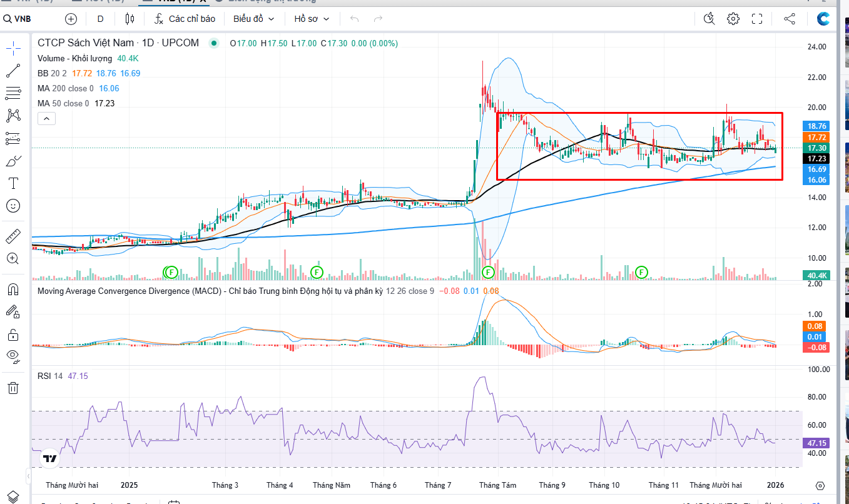Click the orange 17.72 price-axis label
The image size is (849, 504).
[x=817, y=137]
